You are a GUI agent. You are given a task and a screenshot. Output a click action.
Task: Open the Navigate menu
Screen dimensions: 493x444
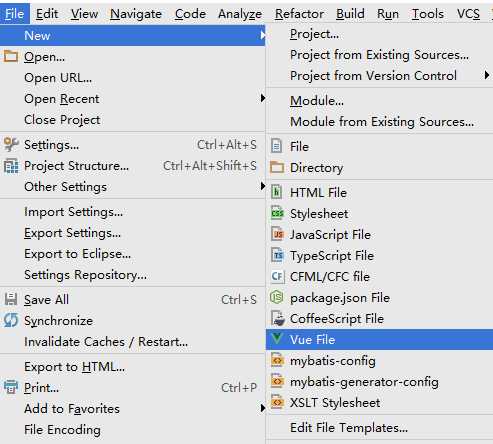136,14
